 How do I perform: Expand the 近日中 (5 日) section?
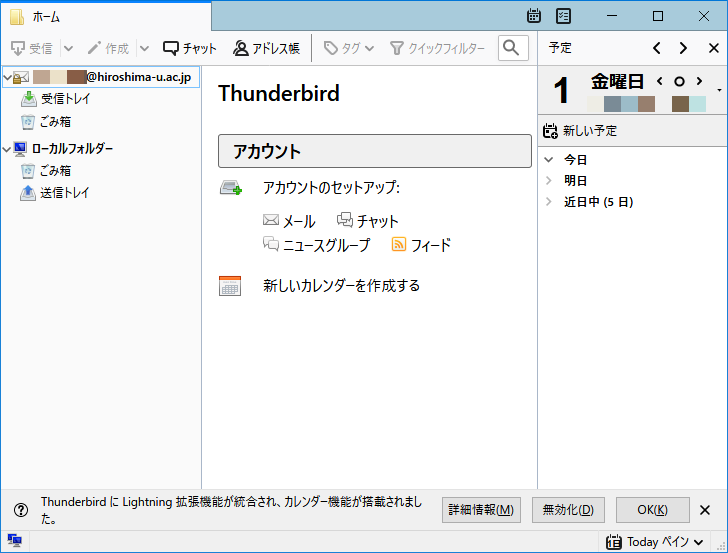549,202
